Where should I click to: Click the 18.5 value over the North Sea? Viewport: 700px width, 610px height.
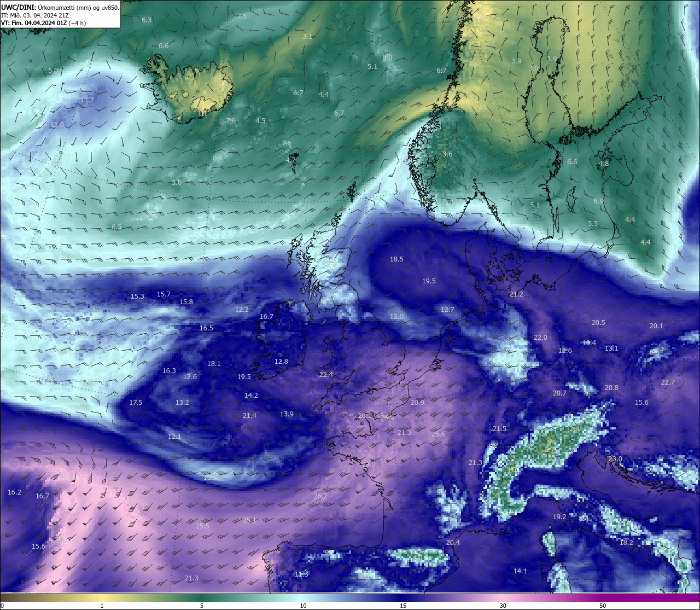click(396, 259)
